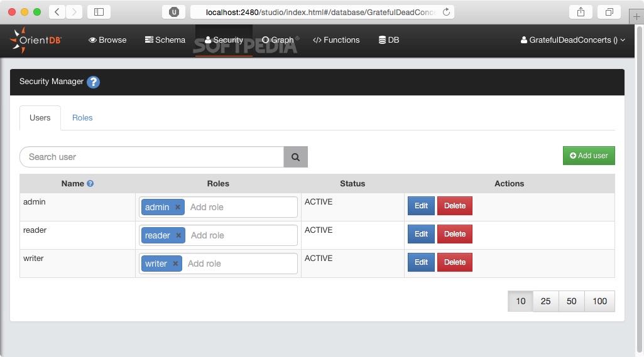Image resolution: width=644 pixels, height=357 pixels.
Task: Click the browser address bar
Action: point(322,12)
